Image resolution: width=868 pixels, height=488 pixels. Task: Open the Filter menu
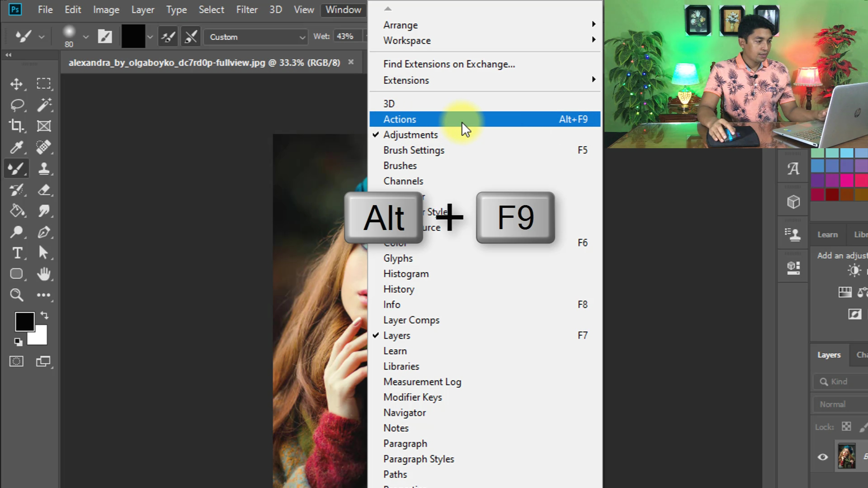click(x=246, y=9)
